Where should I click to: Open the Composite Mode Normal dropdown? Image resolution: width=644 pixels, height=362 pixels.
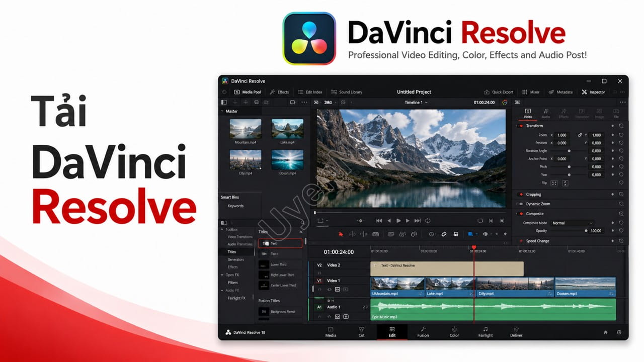pos(572,223)
